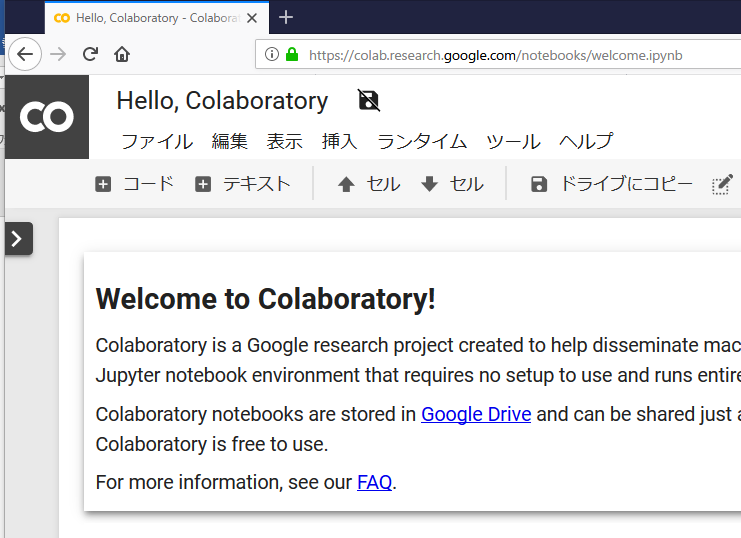Add a text cell with テキスト
Viewport: 741px width, 538px height.
pyautogui.click(x=243, y=184)
